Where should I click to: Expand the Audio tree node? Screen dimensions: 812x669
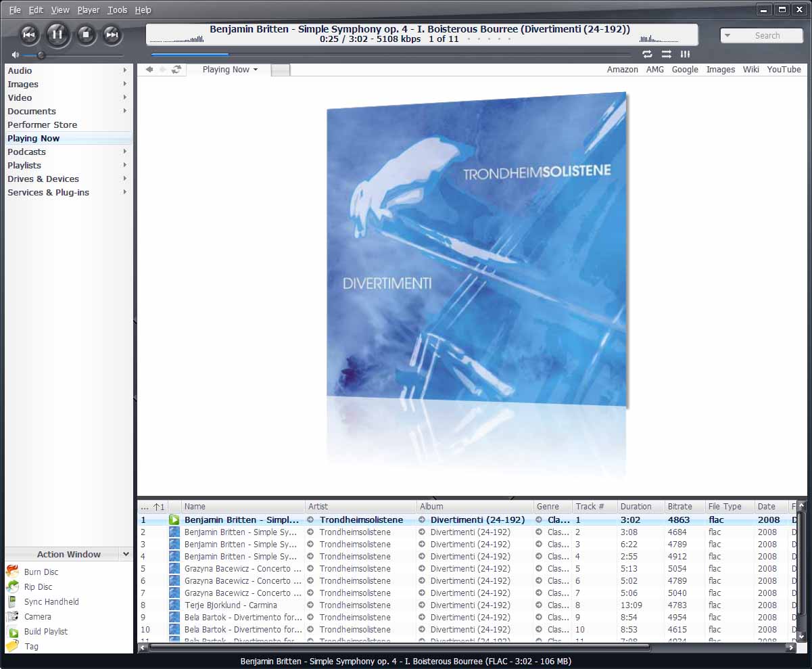tap(125, 70)
